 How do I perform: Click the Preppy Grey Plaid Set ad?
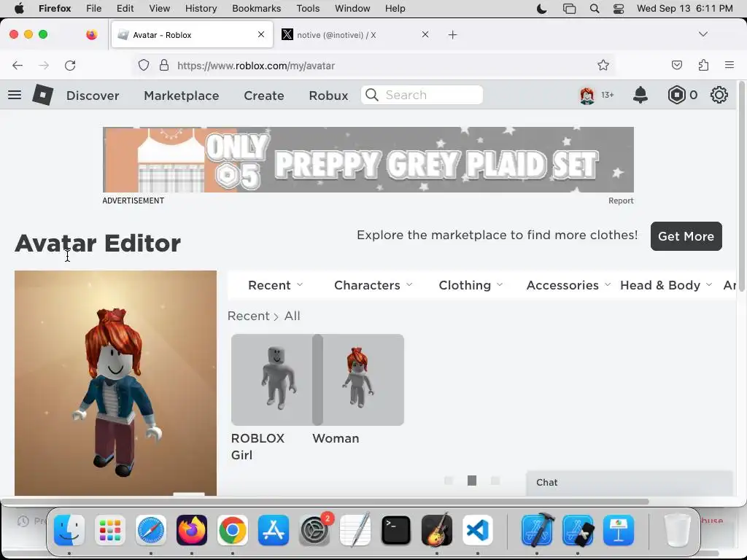click(368, 160)
